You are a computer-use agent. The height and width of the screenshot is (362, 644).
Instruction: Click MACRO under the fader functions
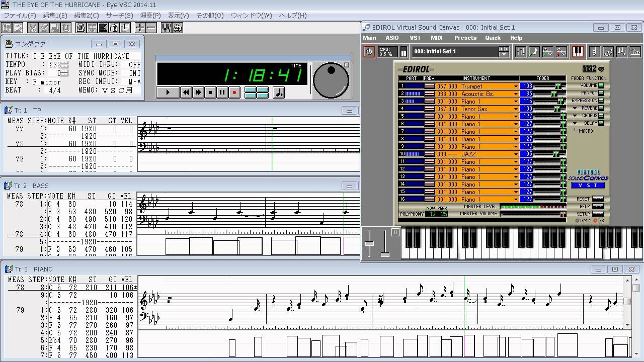click(586, 131)
